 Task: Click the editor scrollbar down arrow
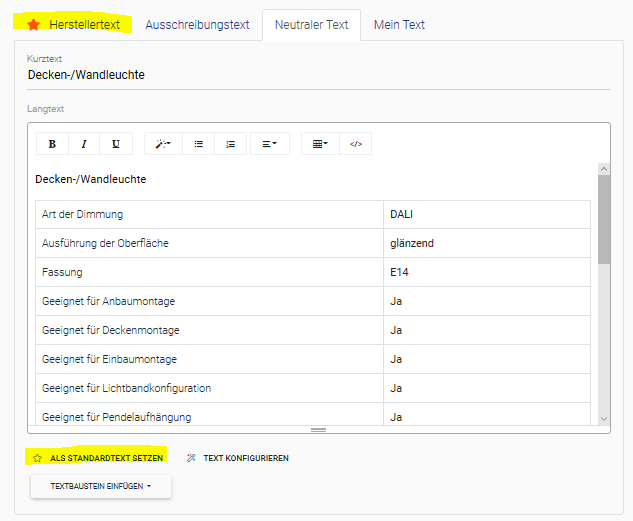(x=603, y=418)
